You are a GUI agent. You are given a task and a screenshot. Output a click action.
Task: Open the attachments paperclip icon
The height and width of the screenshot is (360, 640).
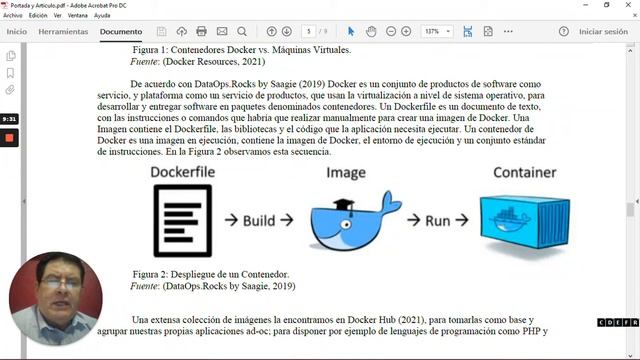point(11,90)
